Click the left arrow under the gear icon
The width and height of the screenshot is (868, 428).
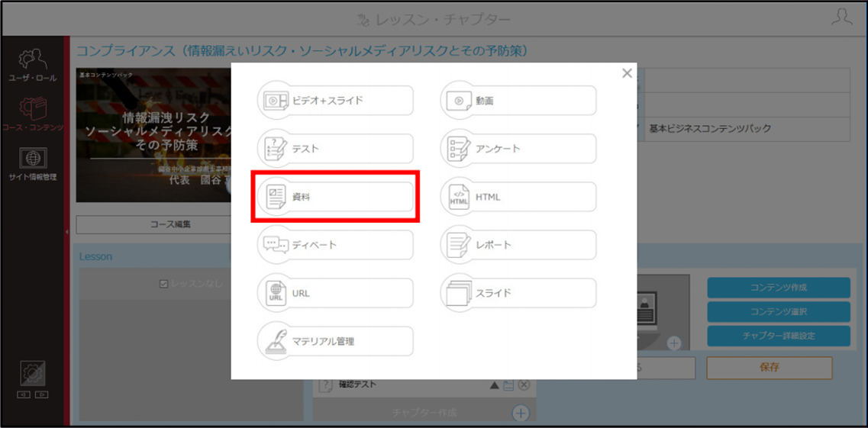[x=25, y=395]
